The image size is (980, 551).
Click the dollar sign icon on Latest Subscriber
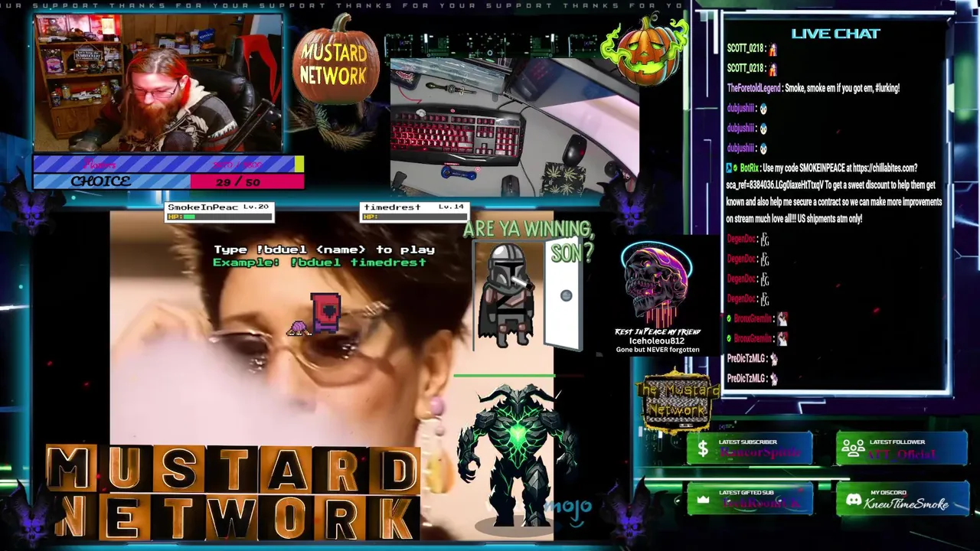(702, 449)
